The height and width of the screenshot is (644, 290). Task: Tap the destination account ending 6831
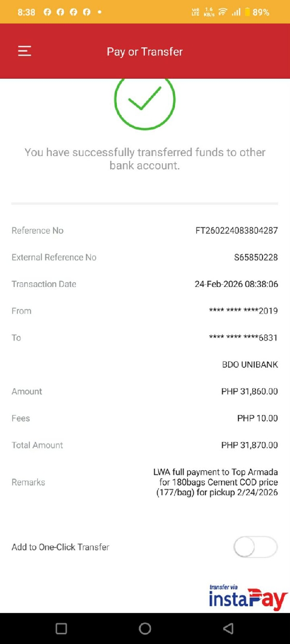pos(243,338)
